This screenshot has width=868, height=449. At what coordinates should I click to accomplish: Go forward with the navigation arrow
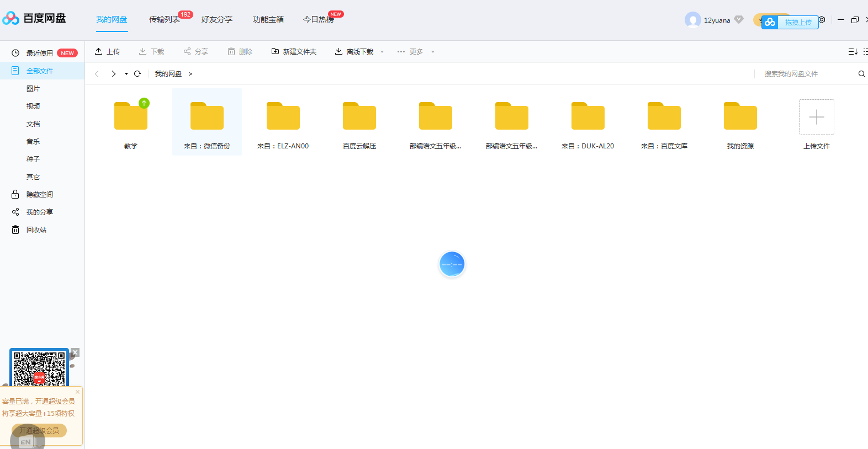click(x=114, y=74)
